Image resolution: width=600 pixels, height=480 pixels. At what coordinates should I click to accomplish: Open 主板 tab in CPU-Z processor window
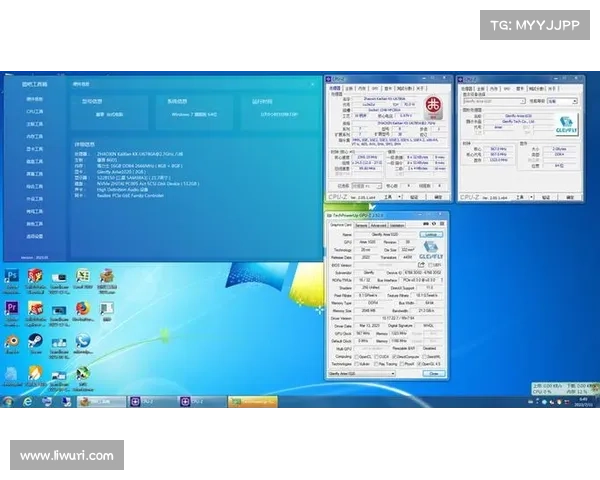click(x=349, y=88)
